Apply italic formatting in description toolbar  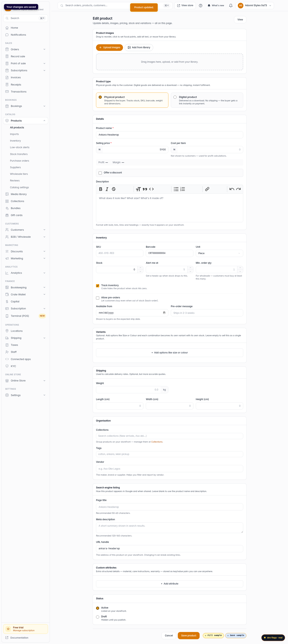click(x=107, y=189)
